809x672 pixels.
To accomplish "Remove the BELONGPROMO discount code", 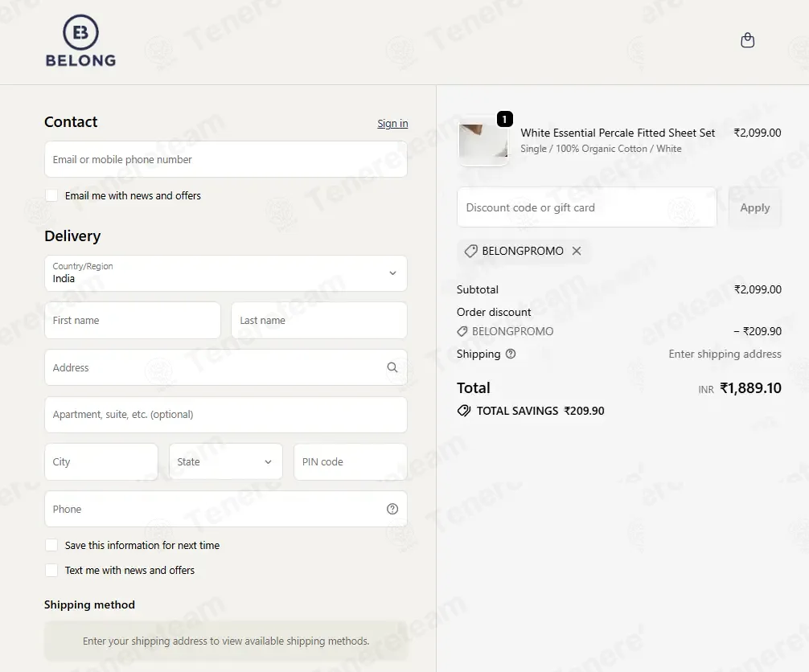I will pyautogui.click(x=577, y=251).
